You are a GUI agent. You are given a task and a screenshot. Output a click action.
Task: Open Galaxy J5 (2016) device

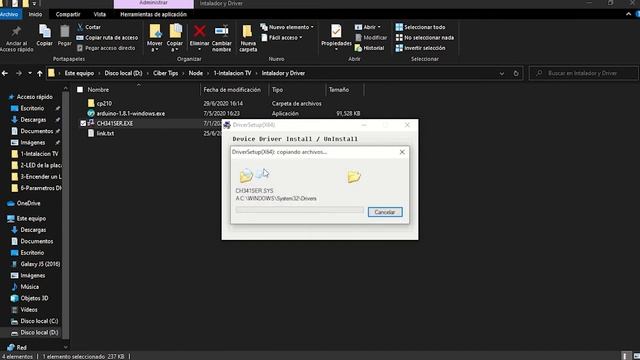[x=40, y=264]
